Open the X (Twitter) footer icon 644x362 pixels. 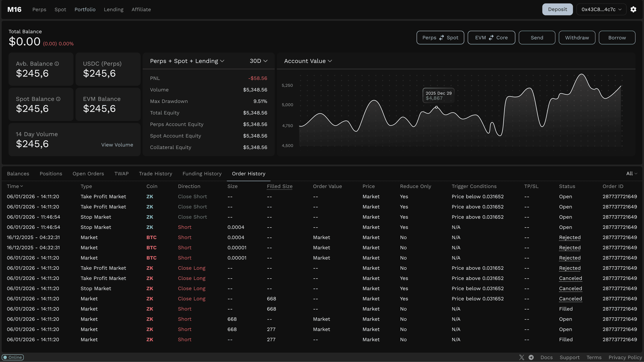click(x=521, y=357)
